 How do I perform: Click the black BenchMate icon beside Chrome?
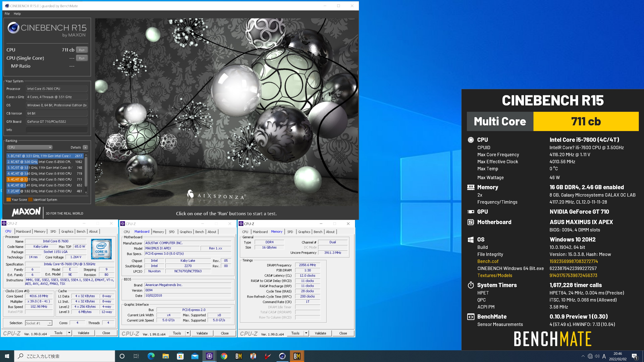click(238, 356)
